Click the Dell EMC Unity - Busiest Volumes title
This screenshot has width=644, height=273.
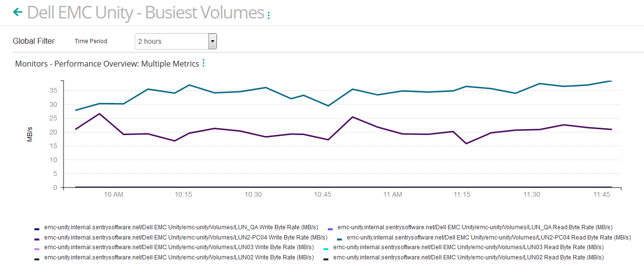tap(145, 13)
